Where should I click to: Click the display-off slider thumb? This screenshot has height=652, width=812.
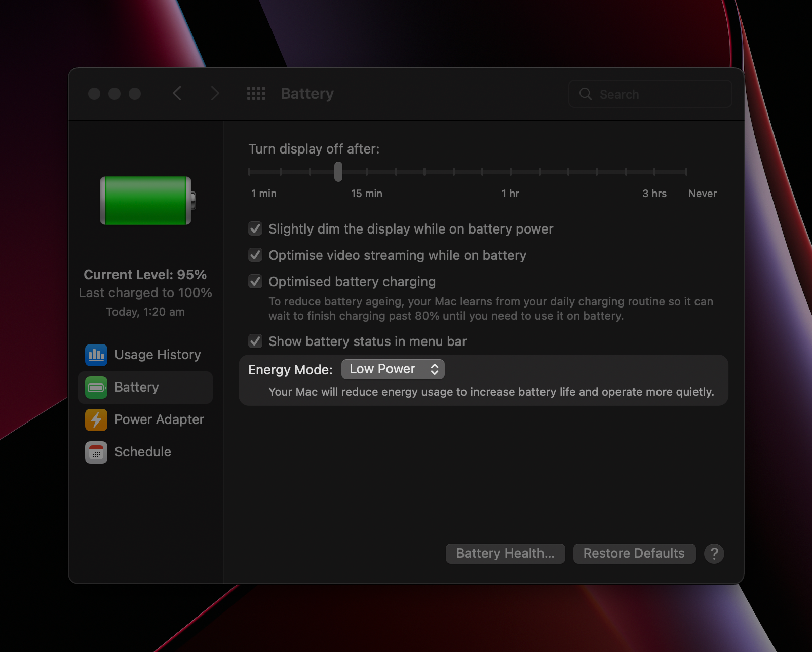click(x=338, y=172)
